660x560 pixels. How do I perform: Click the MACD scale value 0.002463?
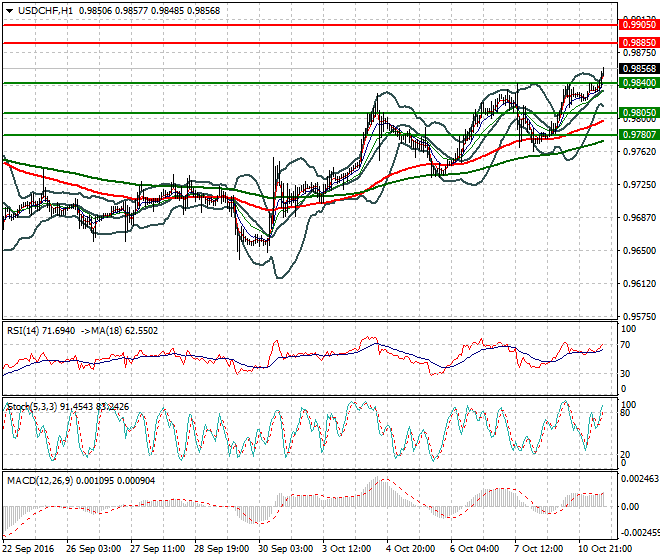pyautogui.click(x=640, y=479)
